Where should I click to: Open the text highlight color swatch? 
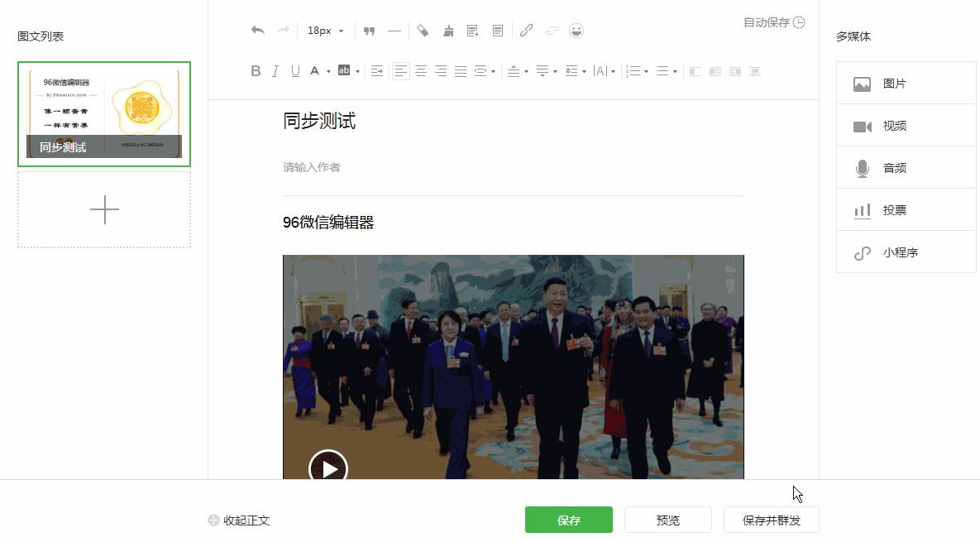(x=342, y=71)
